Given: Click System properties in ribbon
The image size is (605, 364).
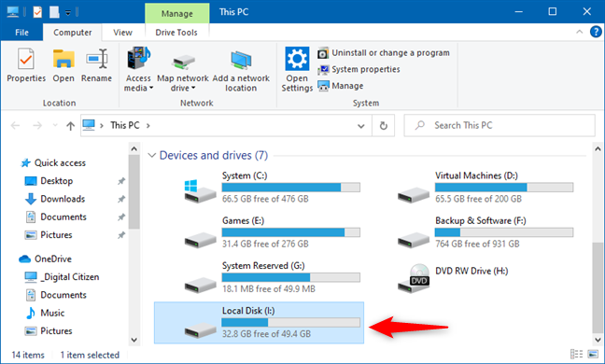Looking at the screenshot, I should [x=359, y=69].
